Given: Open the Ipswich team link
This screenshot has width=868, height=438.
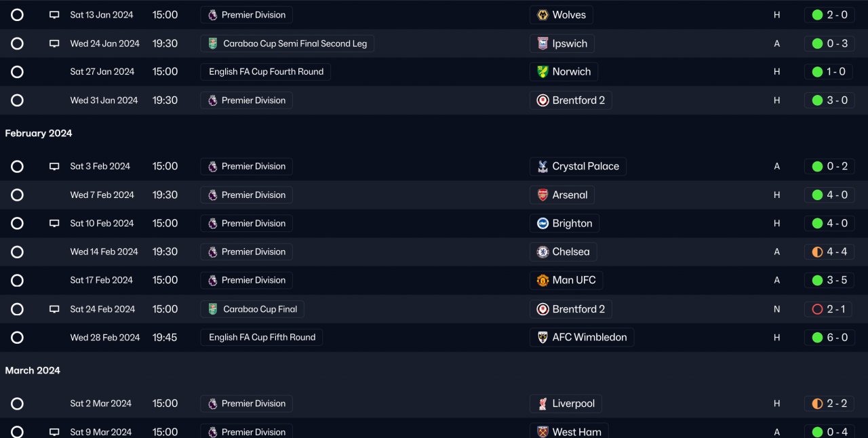Looking at the screenshot, I should point(562,43).
